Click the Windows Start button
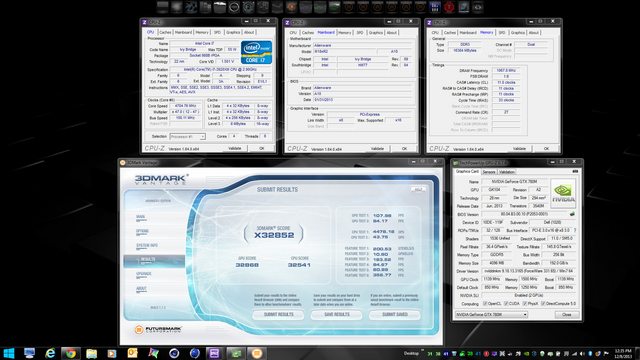 [x=9, y=353]
